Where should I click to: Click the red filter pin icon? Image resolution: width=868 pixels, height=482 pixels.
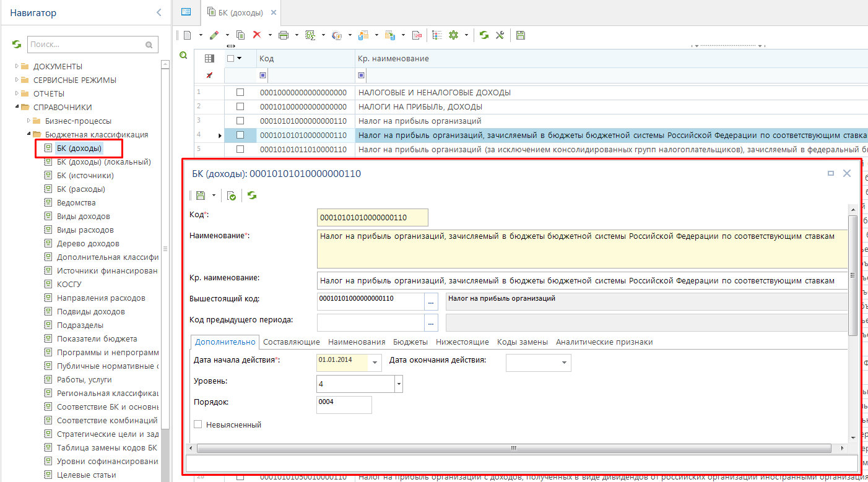tap(209, 75)
